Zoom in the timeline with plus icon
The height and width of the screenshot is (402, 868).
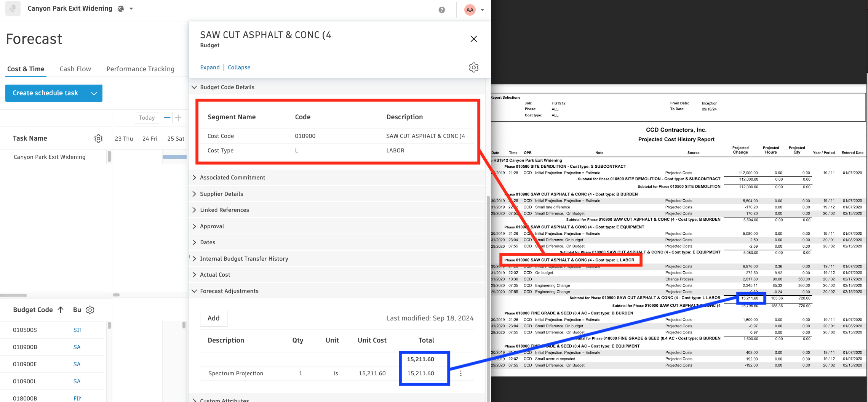[x=178, y=118]
